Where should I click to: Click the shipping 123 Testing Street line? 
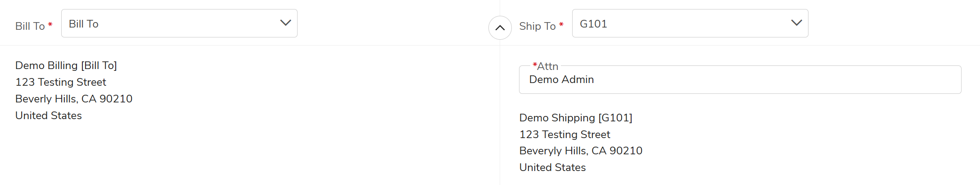coord(565,134)
